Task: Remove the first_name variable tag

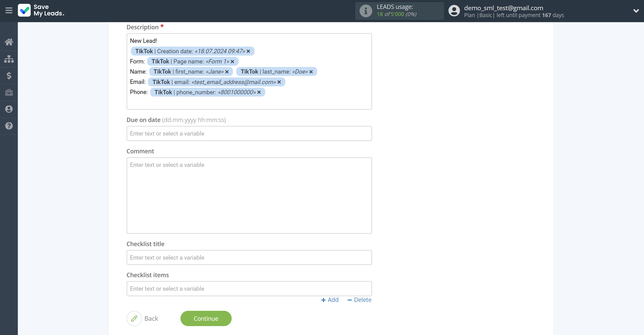Action: 227,72
